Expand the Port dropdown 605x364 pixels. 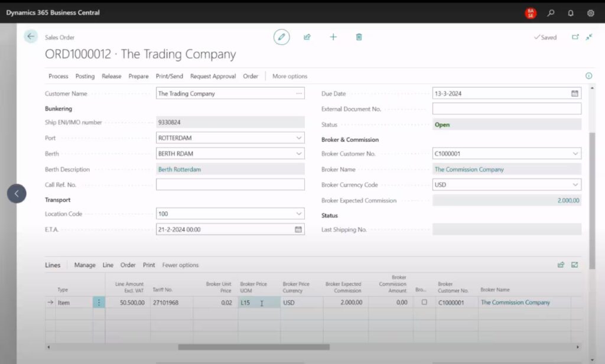click(298, 138)
